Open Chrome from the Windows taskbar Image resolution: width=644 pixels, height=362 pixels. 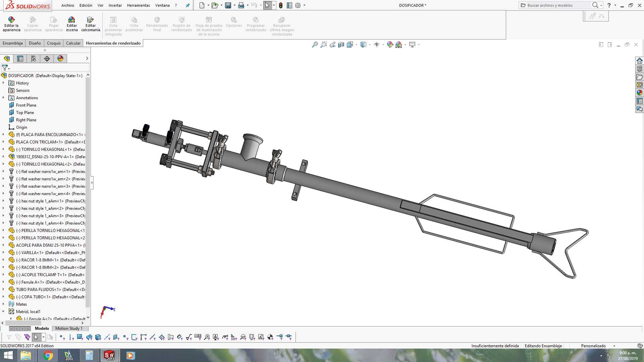point(48,355)
